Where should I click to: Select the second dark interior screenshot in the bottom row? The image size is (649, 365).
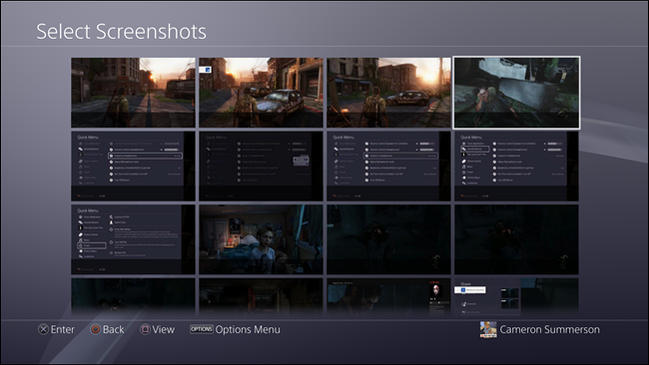261,297
